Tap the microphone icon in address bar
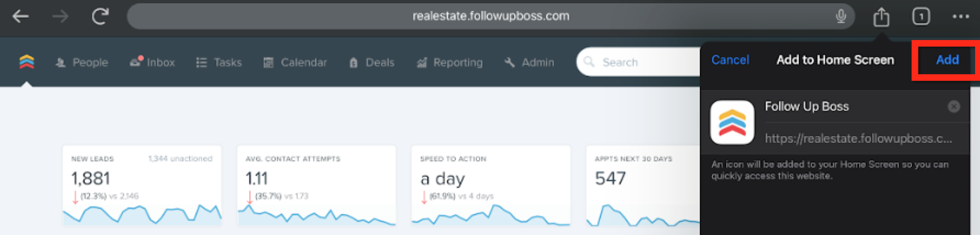The width and height of the screenshot is (980, 235). point(840,16)
